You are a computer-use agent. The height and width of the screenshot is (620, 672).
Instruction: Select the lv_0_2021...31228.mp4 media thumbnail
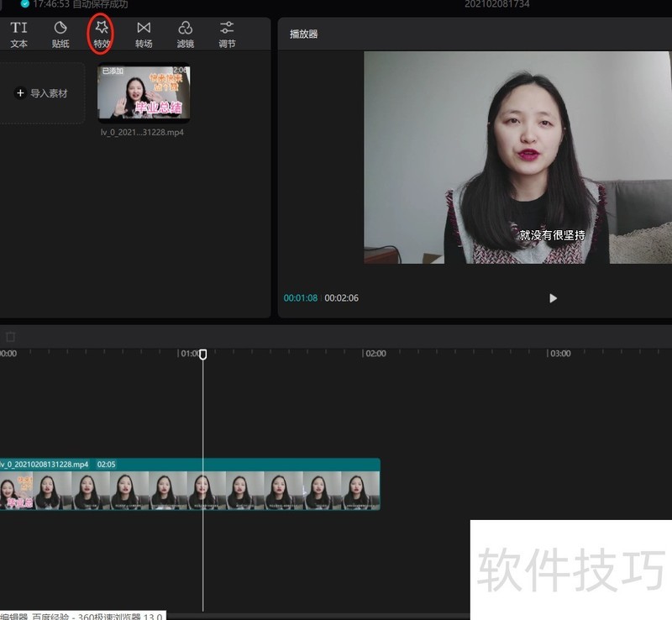pos(144,93)
